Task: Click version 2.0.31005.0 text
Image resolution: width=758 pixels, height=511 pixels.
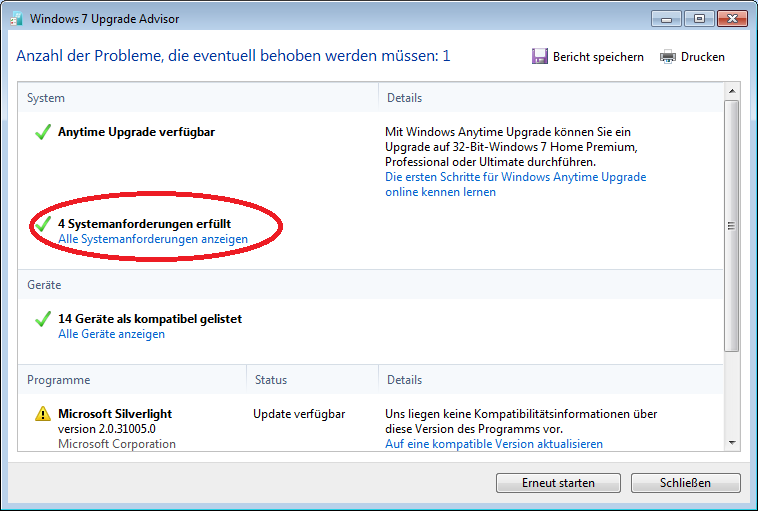Action: (107, 429)
